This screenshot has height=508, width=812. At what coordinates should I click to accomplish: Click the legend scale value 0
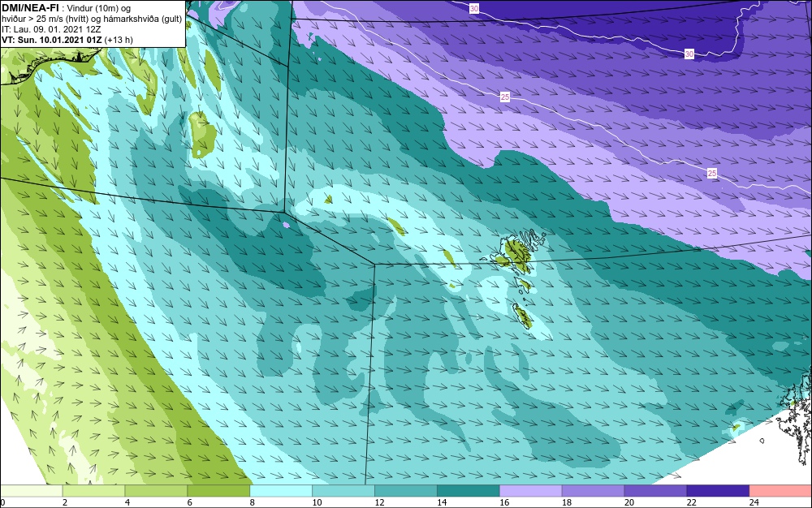(2, 502)
